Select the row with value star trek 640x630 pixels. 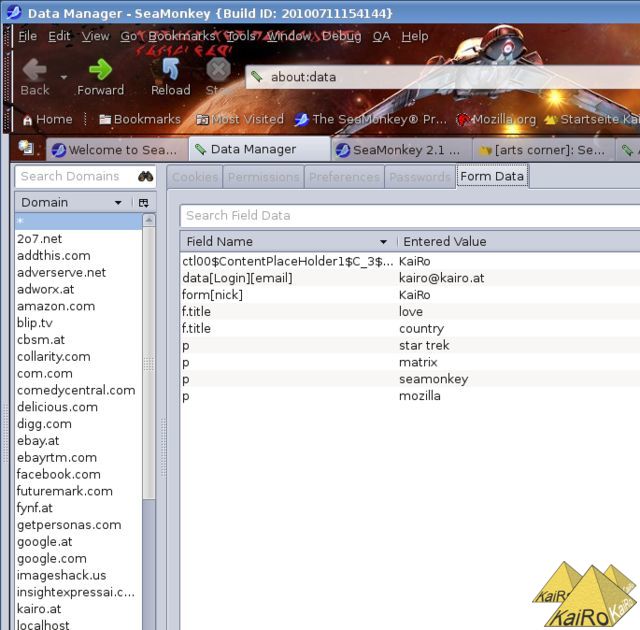pos(410,346)
